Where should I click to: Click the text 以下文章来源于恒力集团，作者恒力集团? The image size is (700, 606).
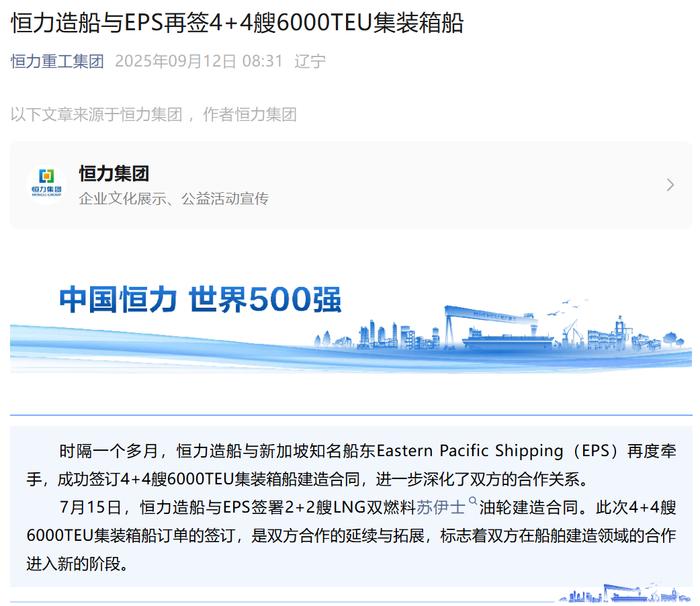pyautogui.click(x=154, y=114)
